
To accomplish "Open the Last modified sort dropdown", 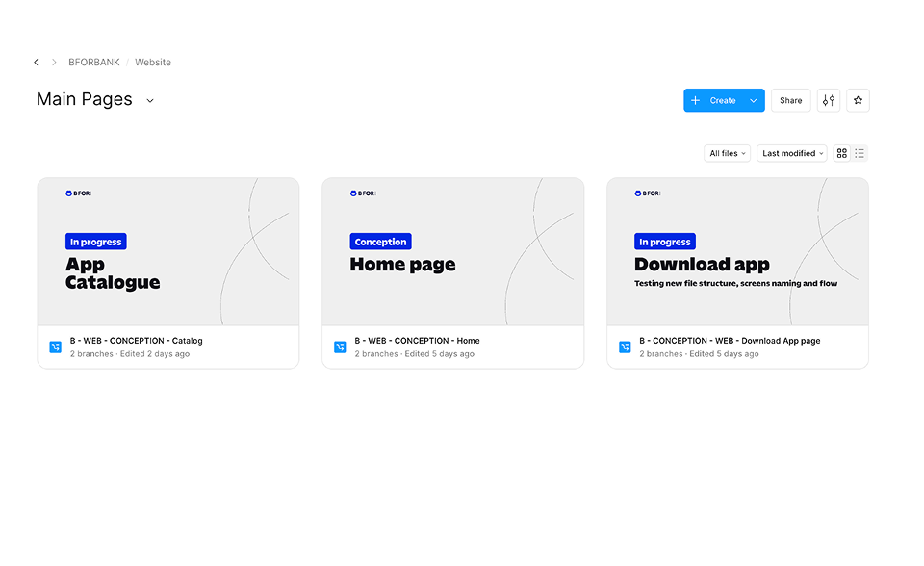I will (x=793, y=153).
